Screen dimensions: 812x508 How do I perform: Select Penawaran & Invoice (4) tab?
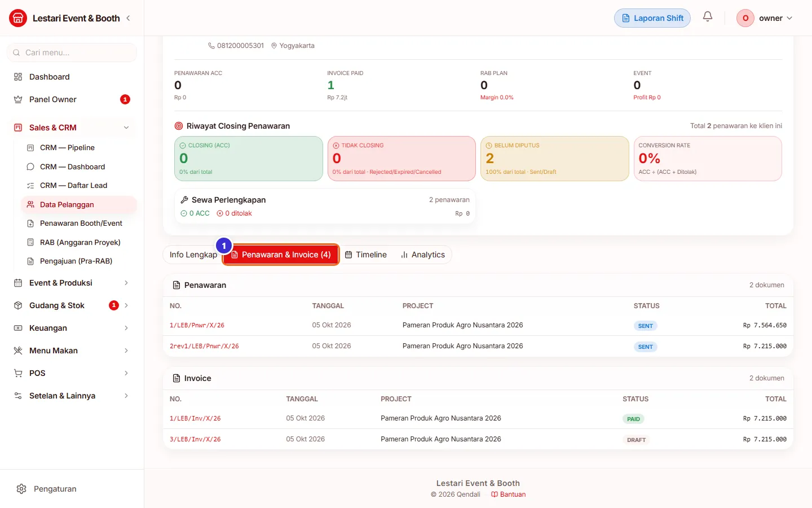coord(281,255)
